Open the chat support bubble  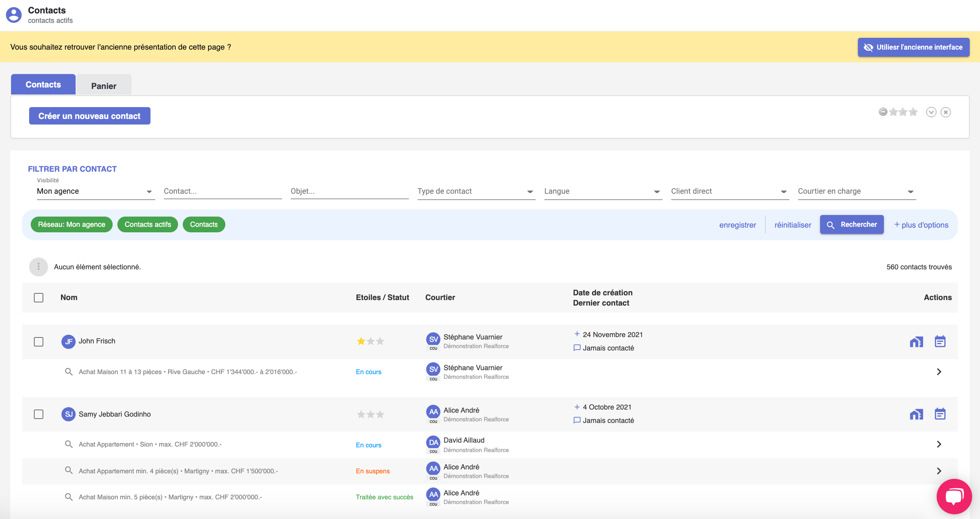954,496
